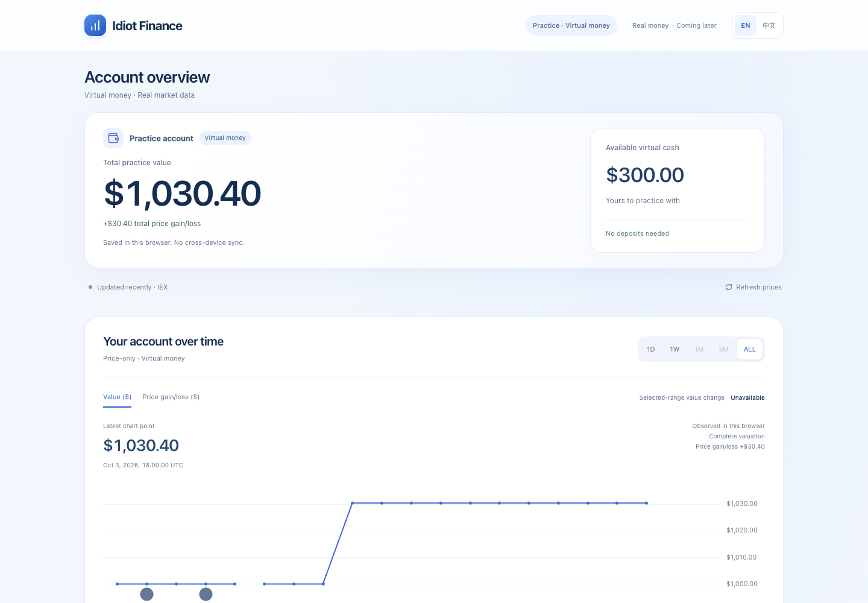Click the wallet icon beside Practice account

[113, 138]
